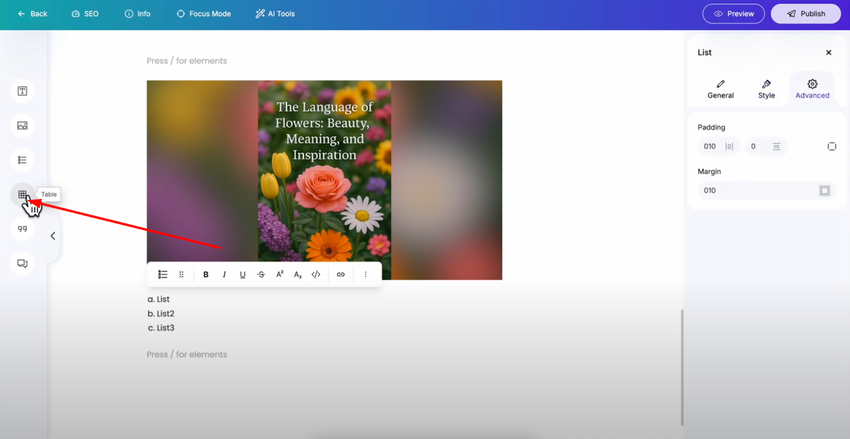This screenshot has height=439, width=850.
Task: Insert a link via toolbar link icon
Action: [x=340, y=275]
